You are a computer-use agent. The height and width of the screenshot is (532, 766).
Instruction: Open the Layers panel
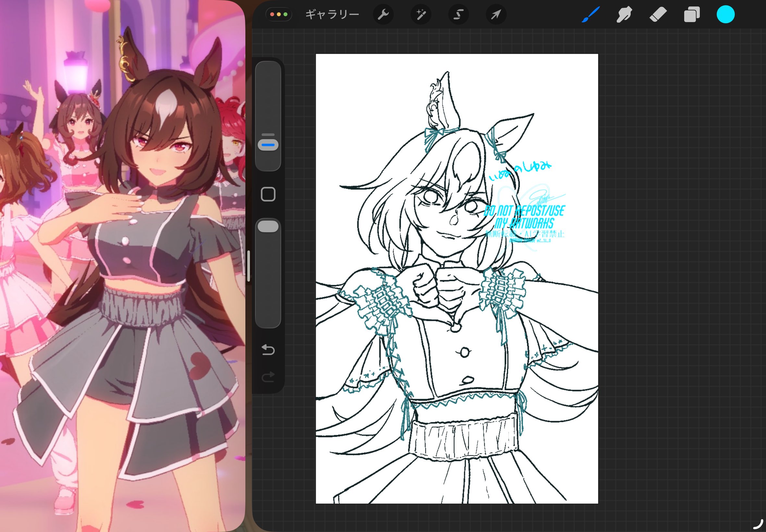click(692, 15)
